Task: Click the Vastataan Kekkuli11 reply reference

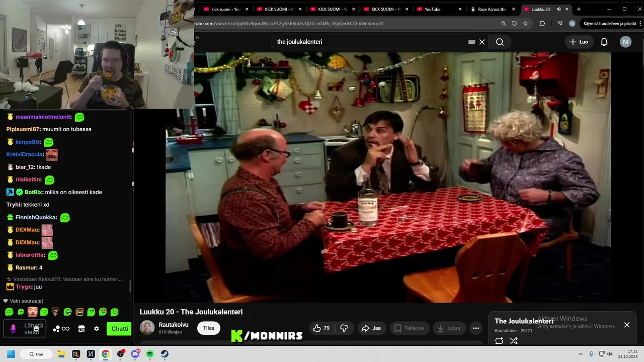Action: pyautogui.click(x=64, y=279)
